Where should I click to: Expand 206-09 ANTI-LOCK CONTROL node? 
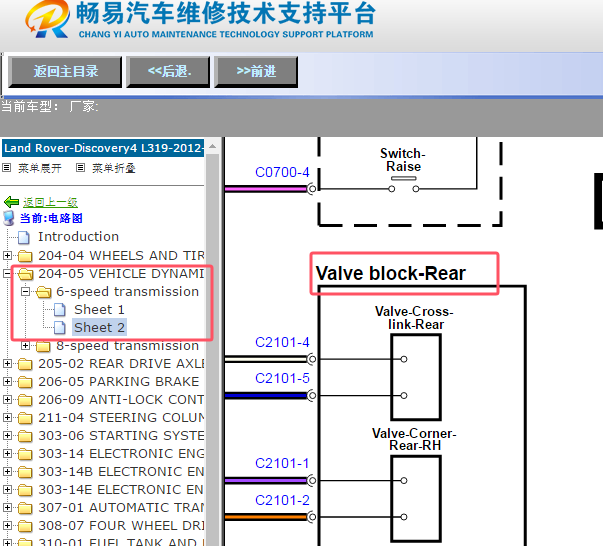7,399
